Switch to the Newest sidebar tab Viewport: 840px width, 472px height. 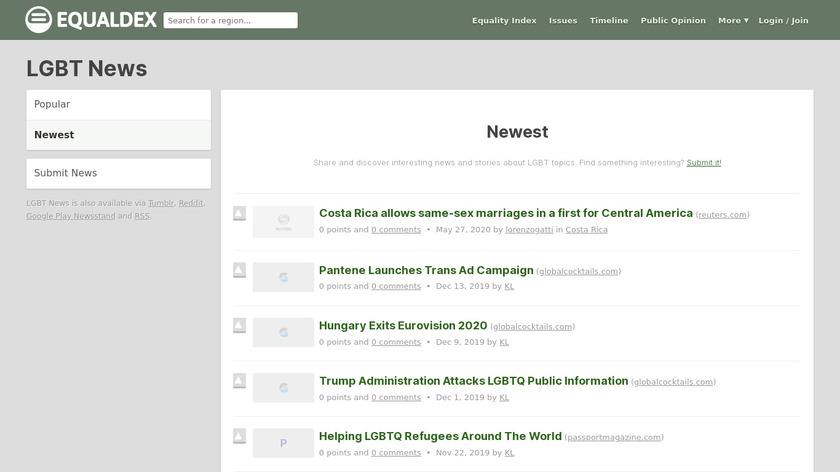118,135
